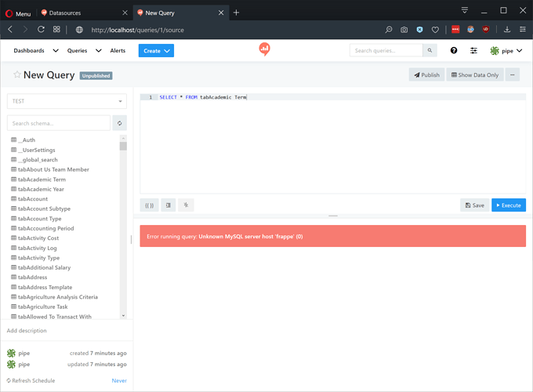The width and height of the screenshot is (533, 392).
Task: Expand the Queries dropdown arrow
Action: tap(99, 51)
